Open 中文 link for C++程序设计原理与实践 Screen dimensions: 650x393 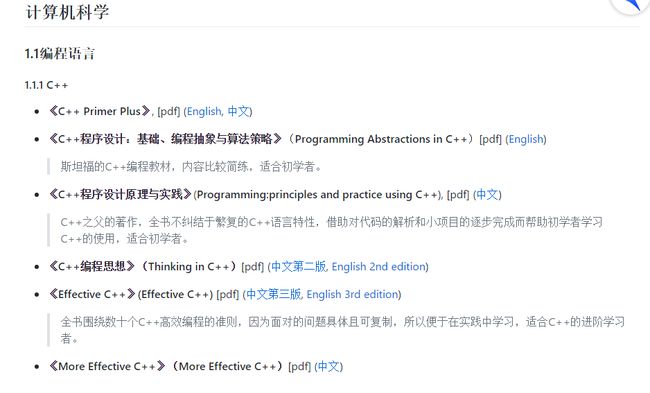point(487,194)
